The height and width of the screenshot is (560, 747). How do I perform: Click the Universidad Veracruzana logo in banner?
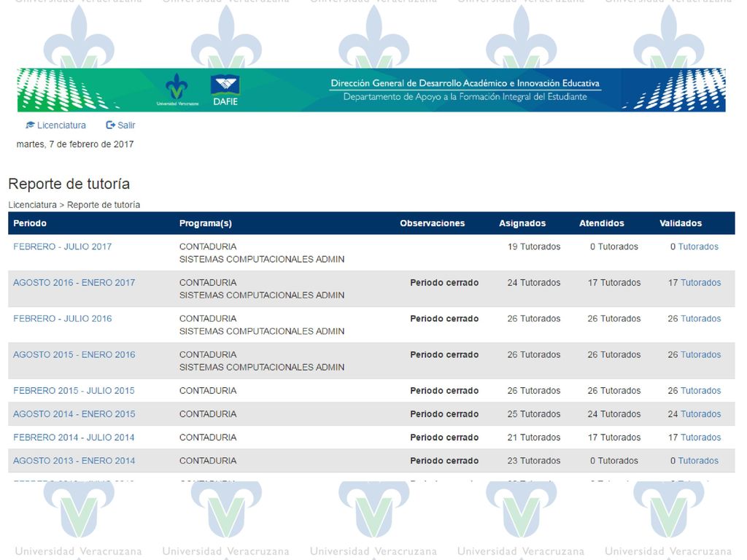177,90
